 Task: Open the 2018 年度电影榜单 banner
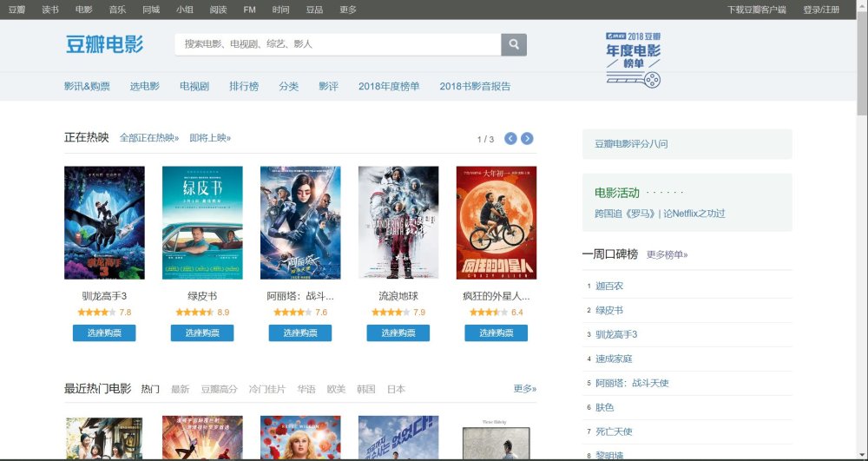pos(634,60)
